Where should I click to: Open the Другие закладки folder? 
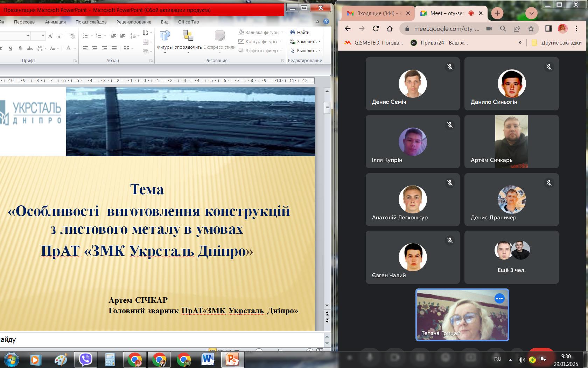pyautogui.click(x=556, y=42)
